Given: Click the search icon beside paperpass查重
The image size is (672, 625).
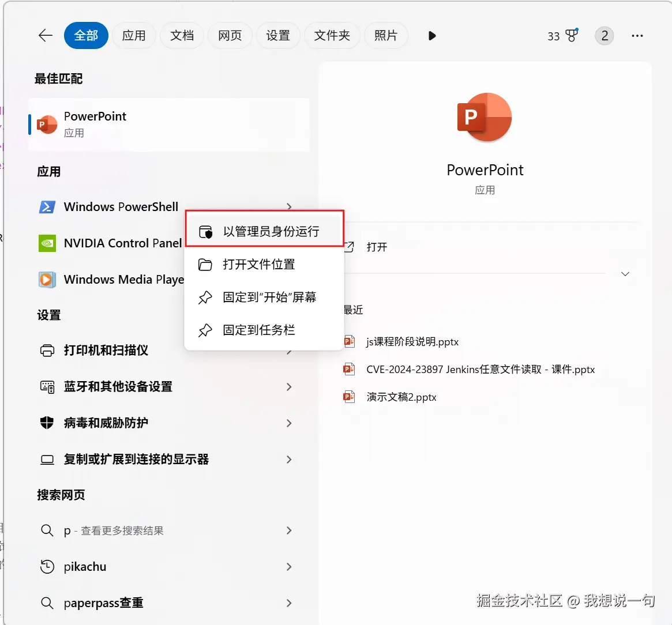Looking at the screenshot, I should [47, 603].
